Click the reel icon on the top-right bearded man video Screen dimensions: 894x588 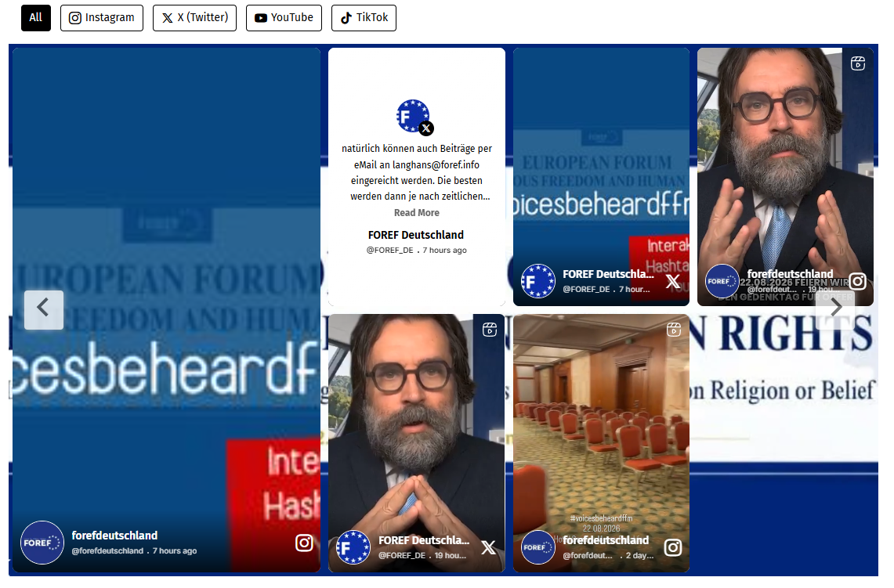point(858,63)
